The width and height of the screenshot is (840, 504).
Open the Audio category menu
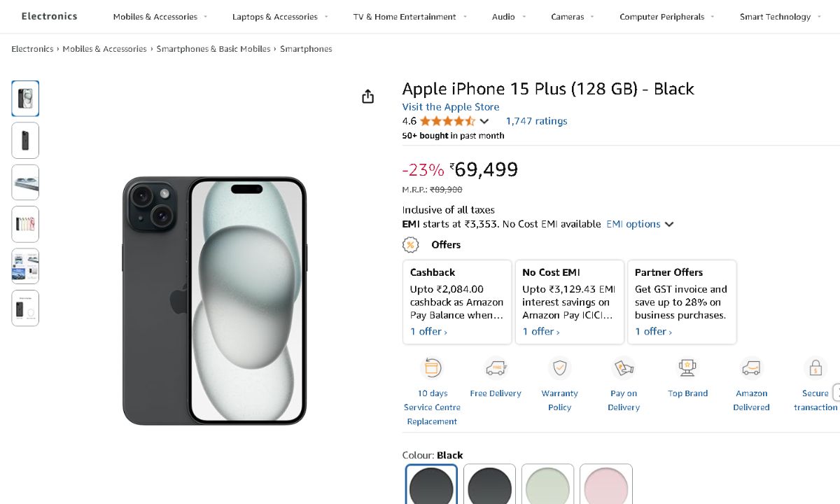[509, 17]
